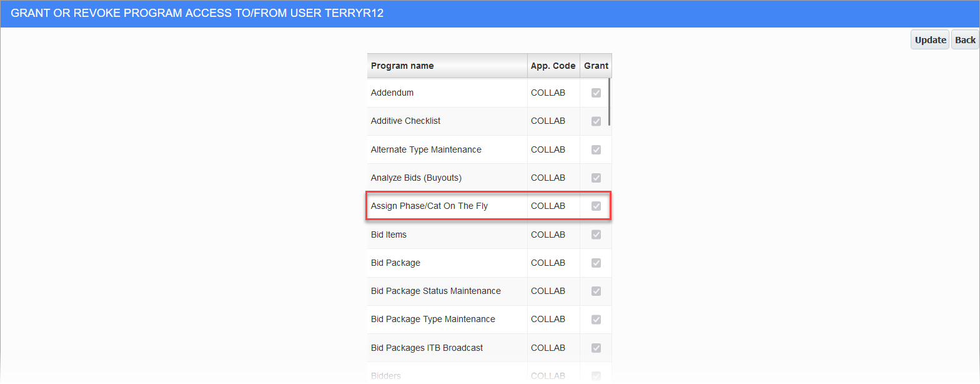Select Alternate Type Maintenance program name
Image resolution: width=980 pixels, height=384 pixels.
pyautogui.click(x=426, y=149)
